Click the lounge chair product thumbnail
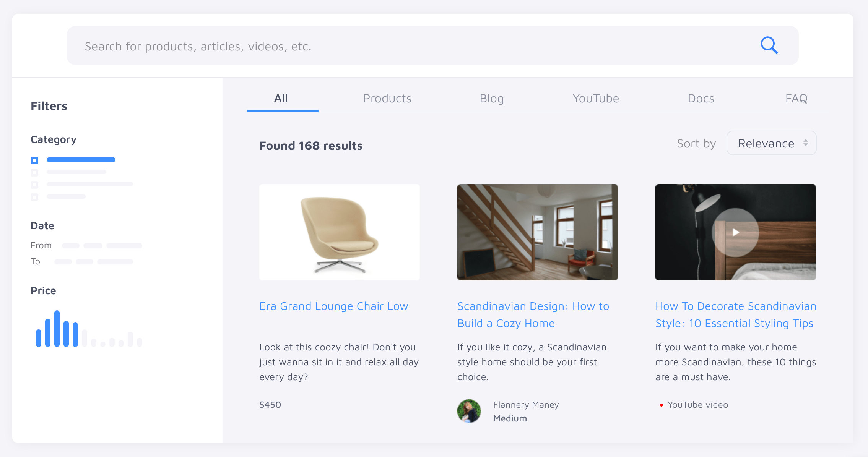The image size is (868, 457). pos(339,232)
